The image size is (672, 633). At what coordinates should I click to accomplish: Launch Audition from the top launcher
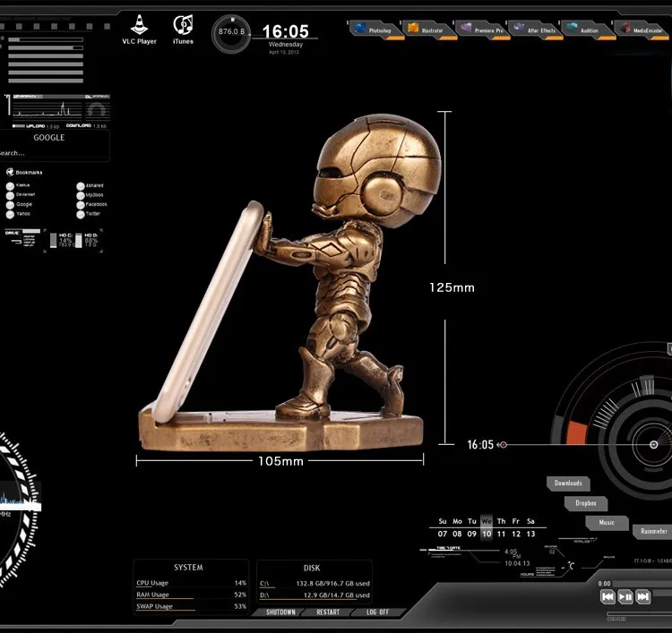588,30
